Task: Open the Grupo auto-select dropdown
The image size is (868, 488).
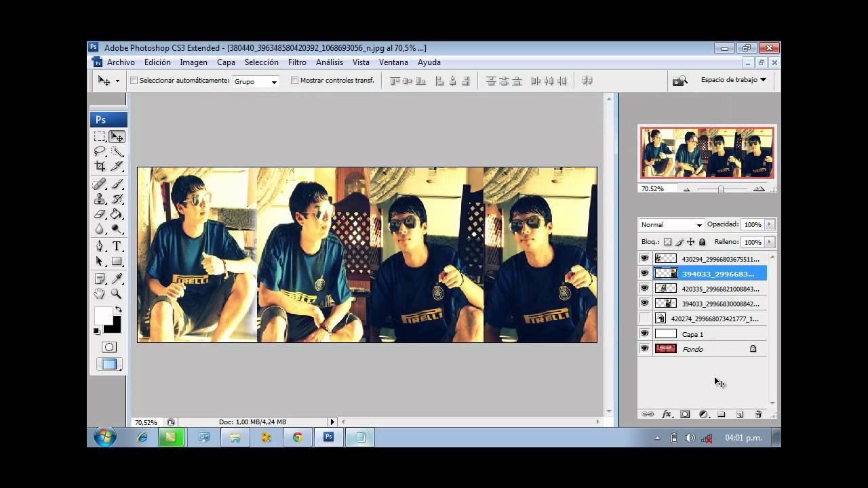Action: tap(256, 81)
